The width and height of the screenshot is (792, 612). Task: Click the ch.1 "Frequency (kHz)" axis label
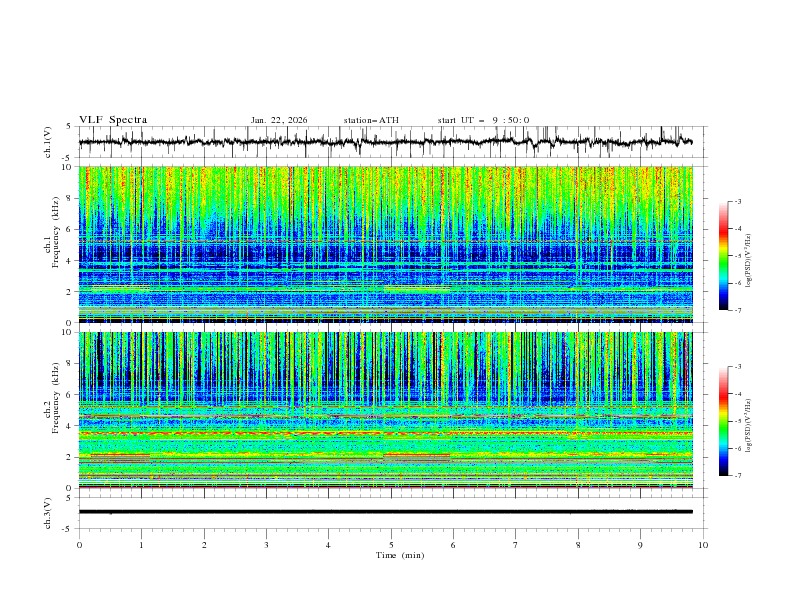(56, 230)
